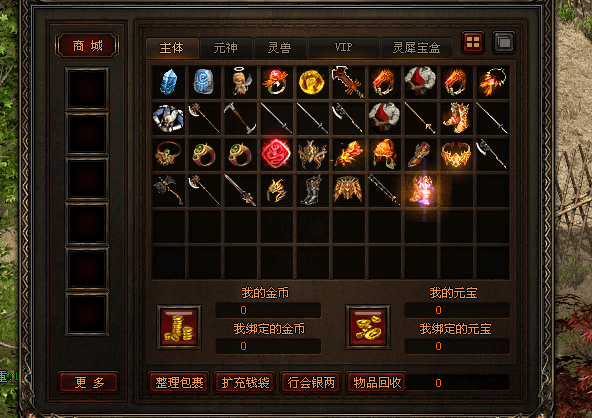Click the gold coin stack icon

179,327
